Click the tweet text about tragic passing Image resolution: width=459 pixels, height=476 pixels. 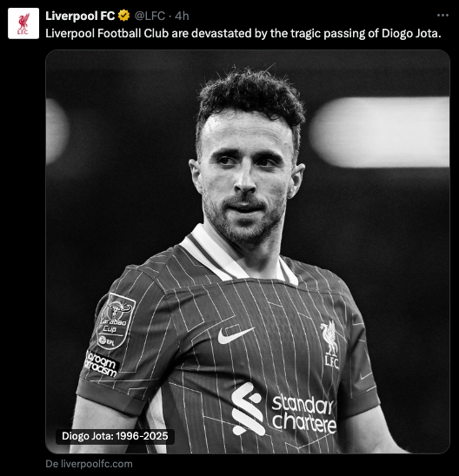point(243,33)
